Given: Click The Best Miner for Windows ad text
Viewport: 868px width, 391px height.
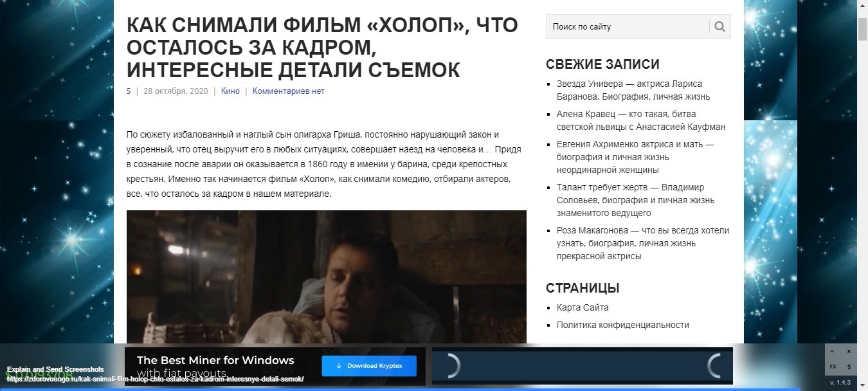Looking at the screenshot, I should coord(215,360).
